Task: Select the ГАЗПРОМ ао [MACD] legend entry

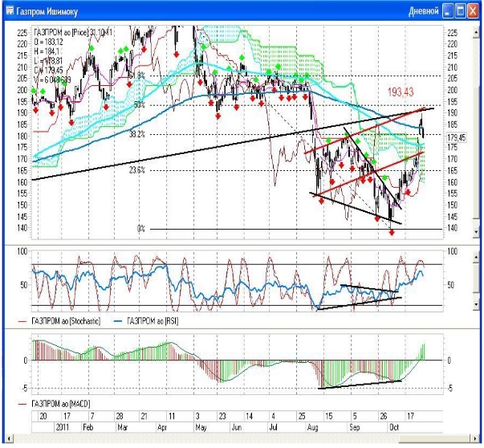Action: [x=55, y=404]
